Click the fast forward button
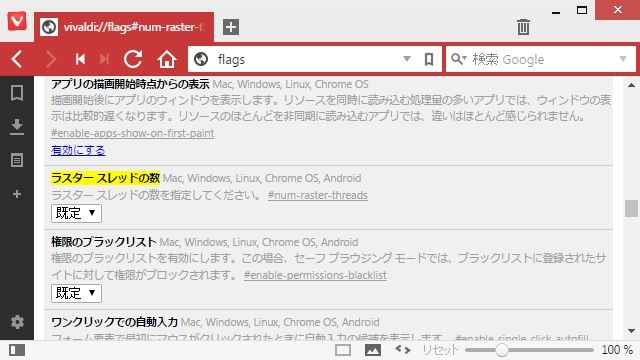Viewport: 640px width, 360px height. click(x=104, y=60)
